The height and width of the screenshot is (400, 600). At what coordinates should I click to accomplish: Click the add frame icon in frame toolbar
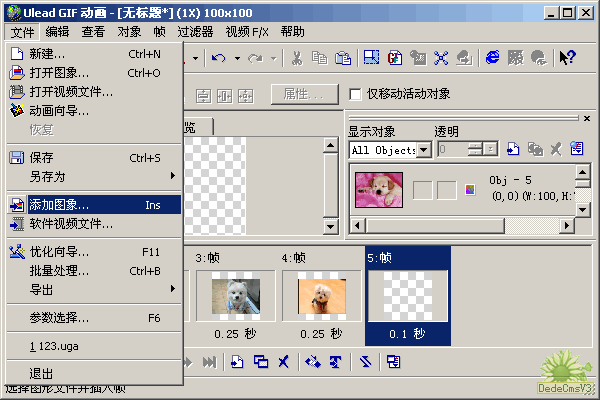[237, 362]
